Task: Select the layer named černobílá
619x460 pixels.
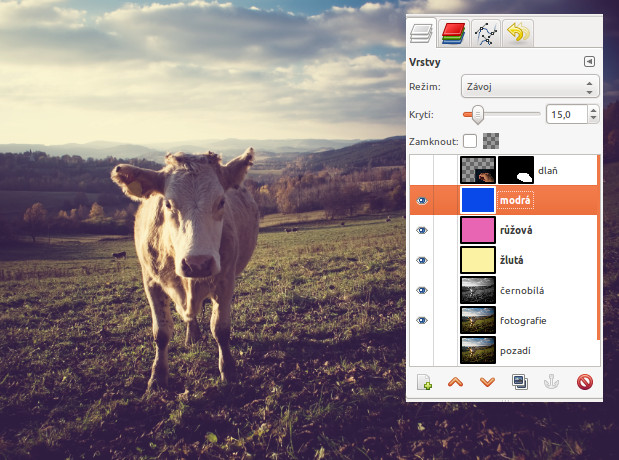Action: coord(522,291)
